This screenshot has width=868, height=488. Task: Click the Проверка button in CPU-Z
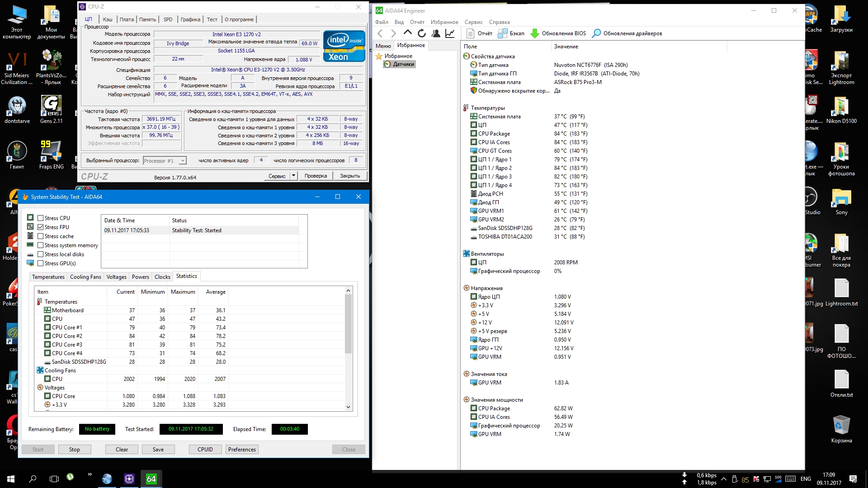(316, 176)
